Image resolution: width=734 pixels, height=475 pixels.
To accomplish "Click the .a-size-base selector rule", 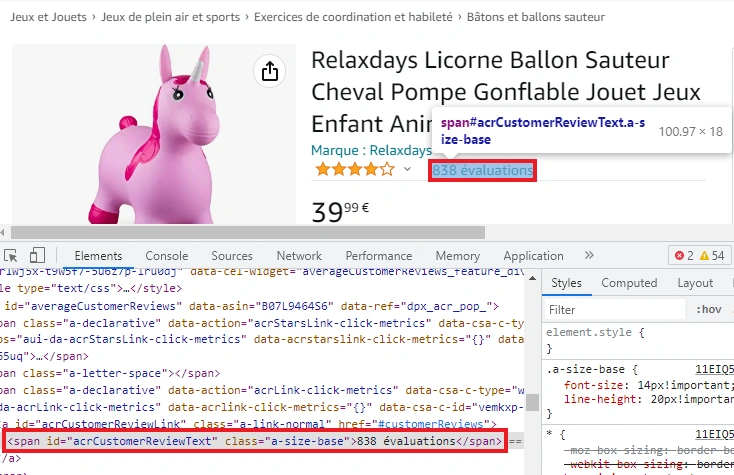I will (x=585, y=369).
